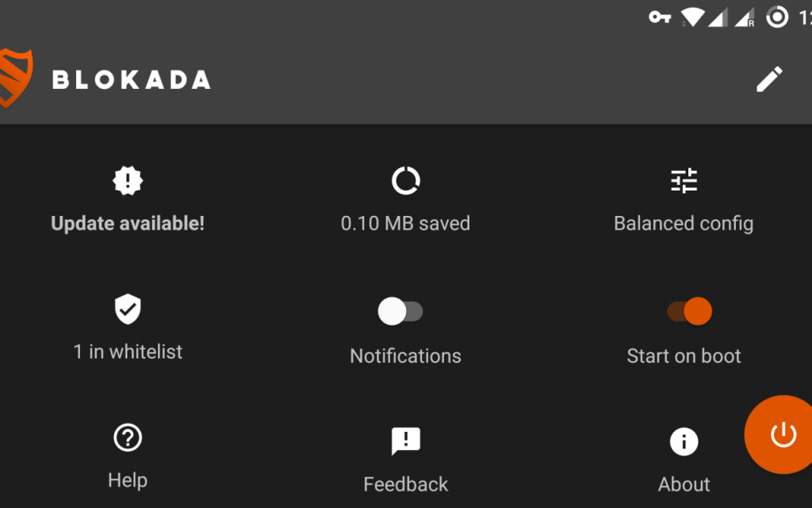This screenshot has width=812, height=508.
Task: Open whitelist by tapping 1 in whitelist
Action: point(127,352)
